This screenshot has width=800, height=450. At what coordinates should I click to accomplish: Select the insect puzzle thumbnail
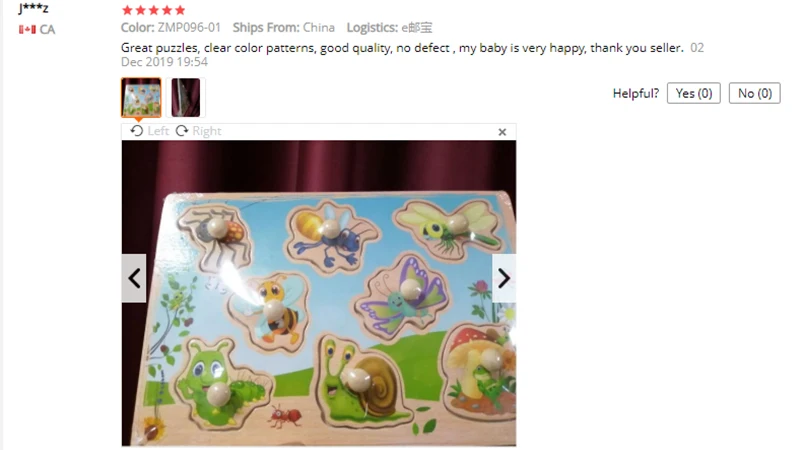tap(141, 97)
